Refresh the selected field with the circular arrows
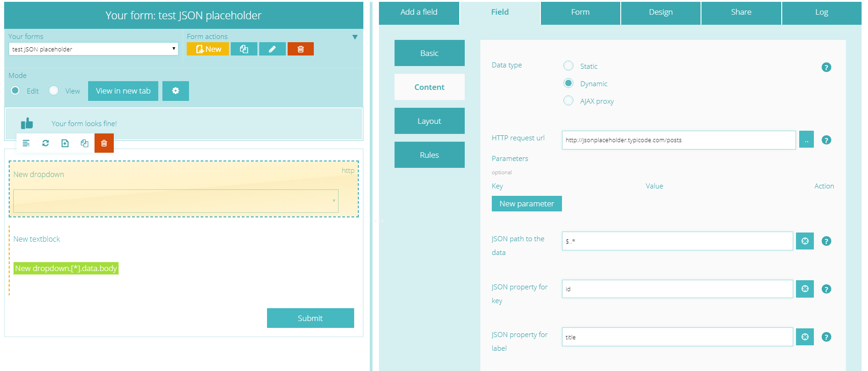This screenshot has height=371, width=868. (45, 143)
